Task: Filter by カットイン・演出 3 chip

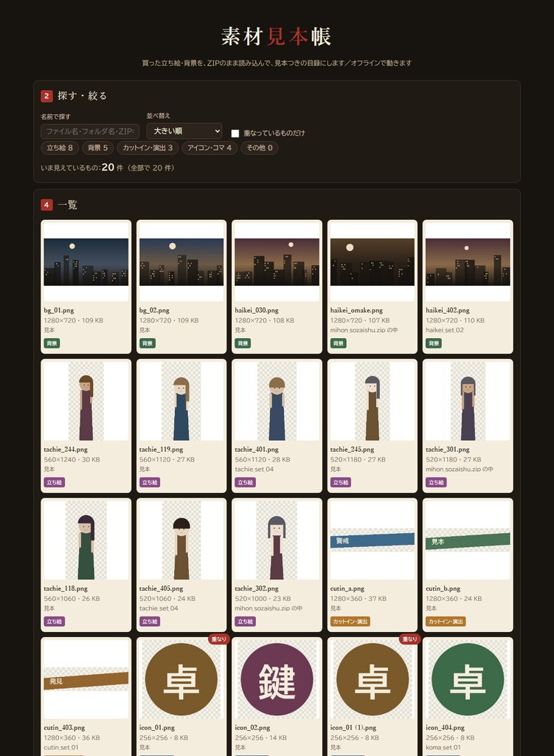Action: pyautogui.click(x=148, y=148)
